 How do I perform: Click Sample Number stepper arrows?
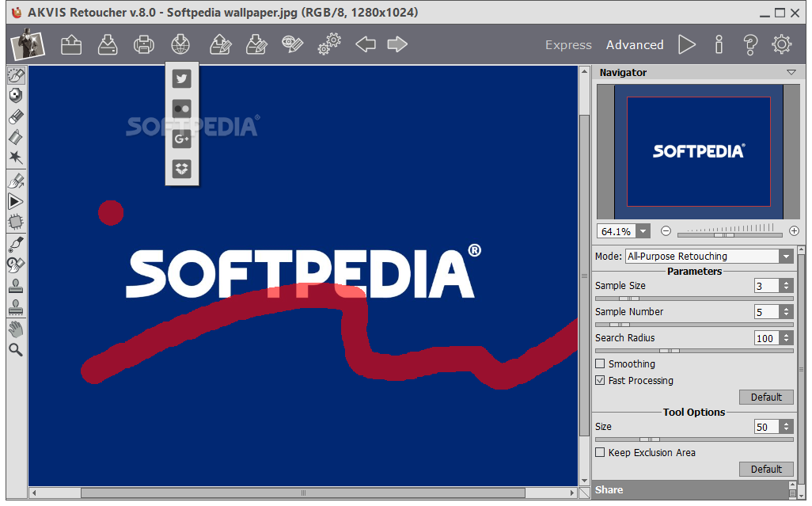786,312
